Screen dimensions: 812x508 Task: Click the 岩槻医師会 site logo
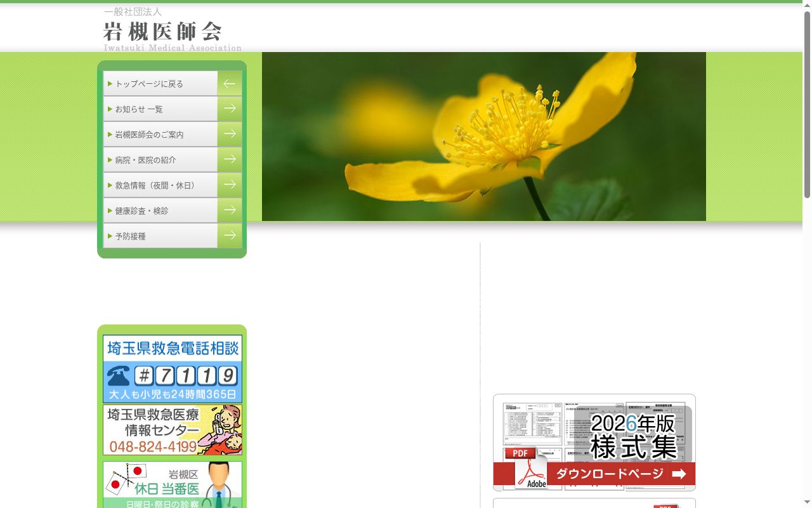pyautogui.click(x=173, y=29)
